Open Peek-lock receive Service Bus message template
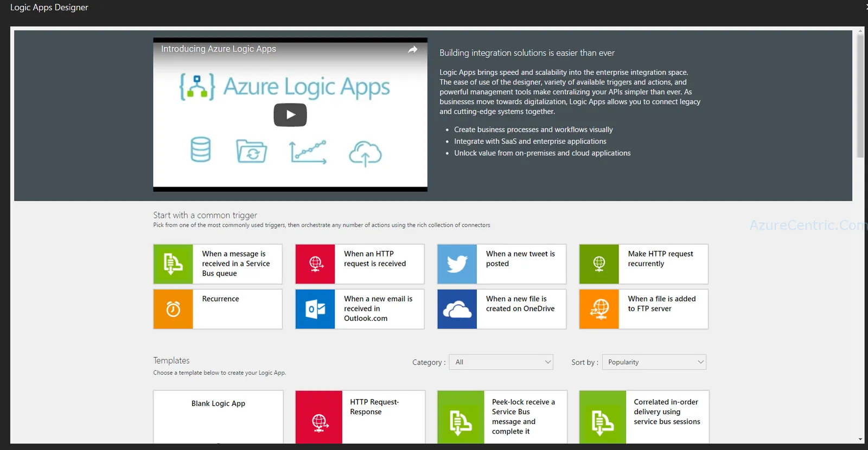The height and width of the screenshot is (450, 868). pos(502,417)
